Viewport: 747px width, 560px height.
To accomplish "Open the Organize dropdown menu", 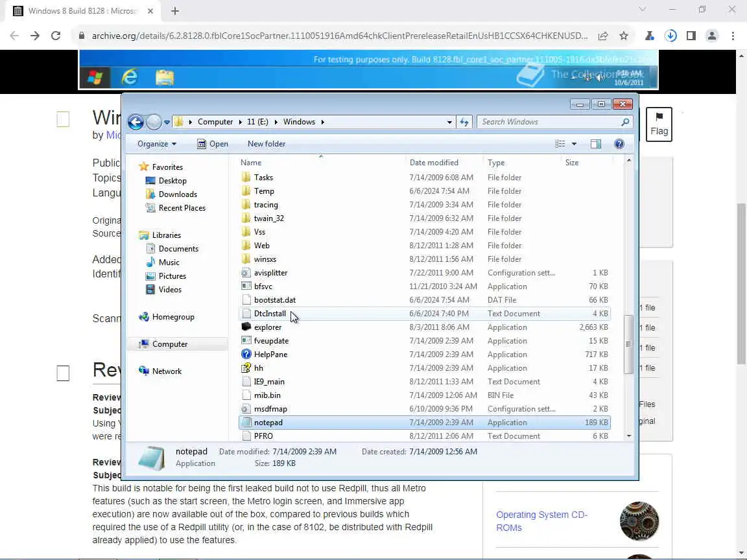I will (x=157, y=144).
